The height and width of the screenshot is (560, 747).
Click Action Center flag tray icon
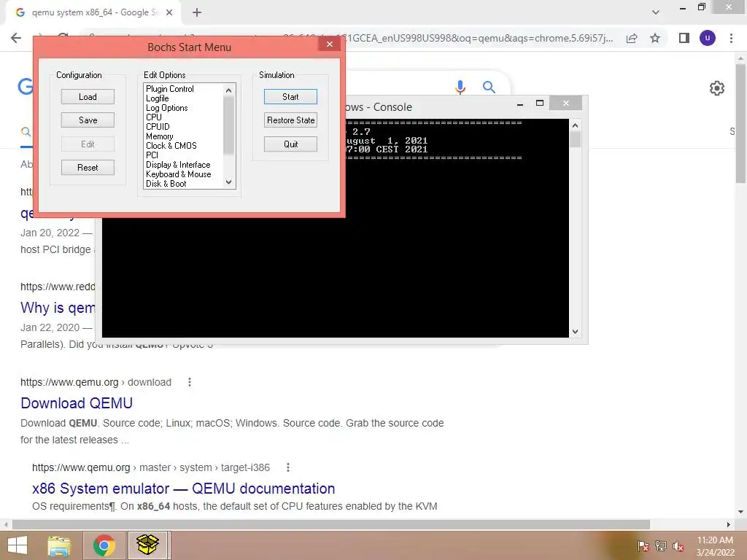pyautogui.click(x=643, y=546)
